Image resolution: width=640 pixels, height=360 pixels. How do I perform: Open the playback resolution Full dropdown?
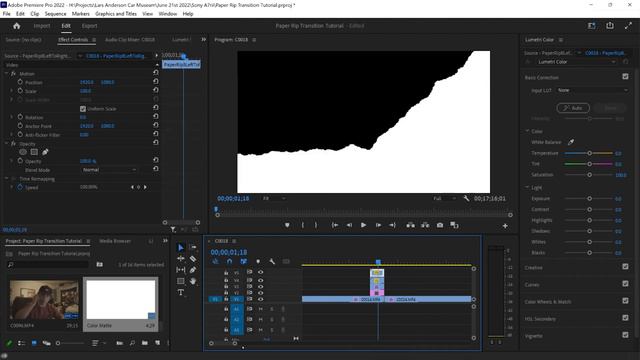click(x=444, y=198)
